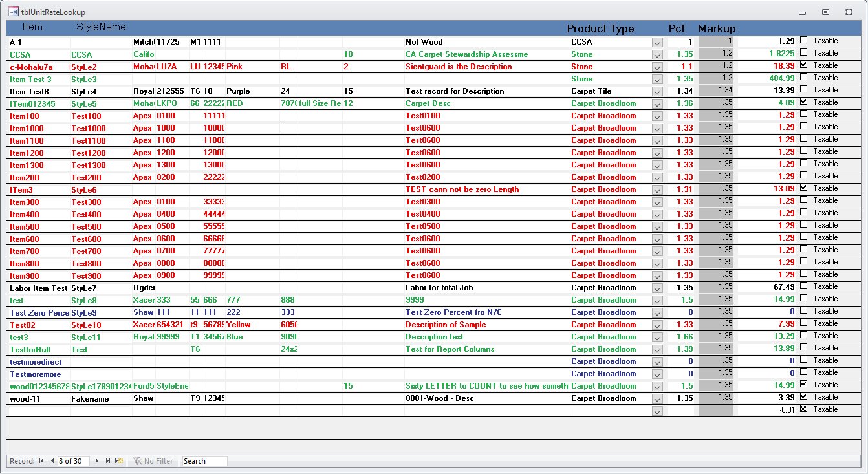The width and height of the screenshot is (868, 474).
Task: Minimize the tblUnitRateLookup window
Action: [802, 12]
